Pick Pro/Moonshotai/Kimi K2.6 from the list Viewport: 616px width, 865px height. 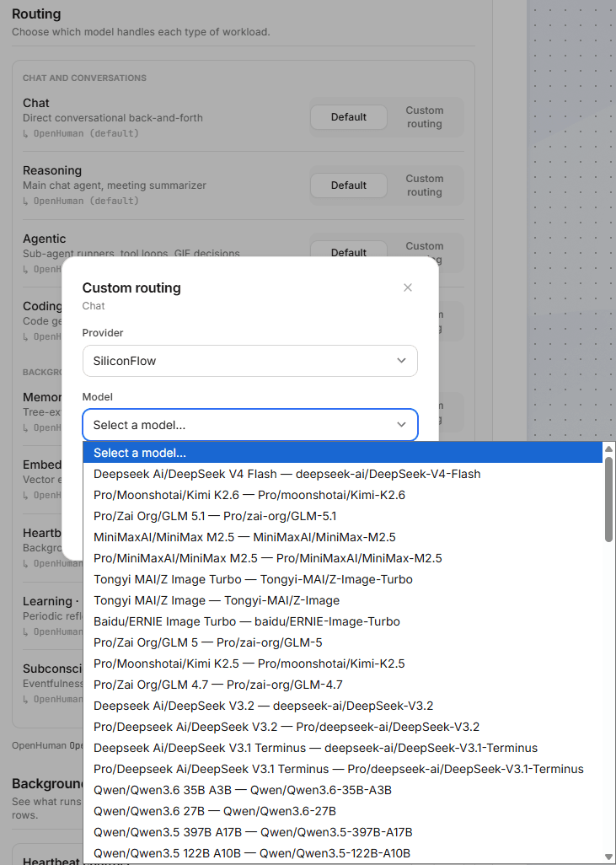342,495
